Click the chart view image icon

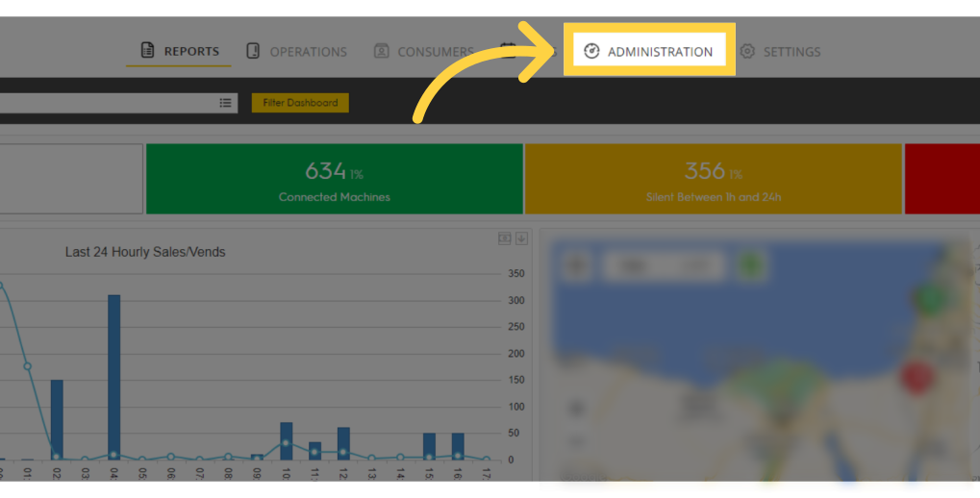coord(504,238)
